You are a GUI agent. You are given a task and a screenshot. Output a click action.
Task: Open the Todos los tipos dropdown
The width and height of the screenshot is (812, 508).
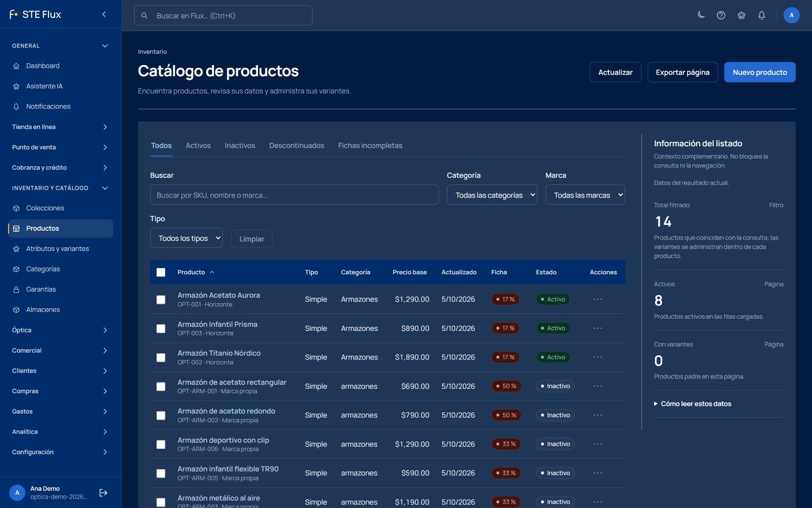[x=186, y=238]
